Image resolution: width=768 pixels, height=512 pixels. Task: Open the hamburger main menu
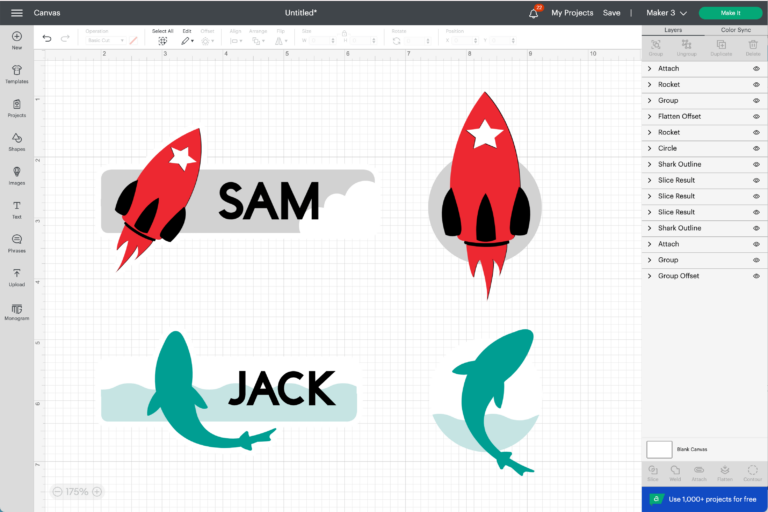pyautogui.click(x=17, y=13)
